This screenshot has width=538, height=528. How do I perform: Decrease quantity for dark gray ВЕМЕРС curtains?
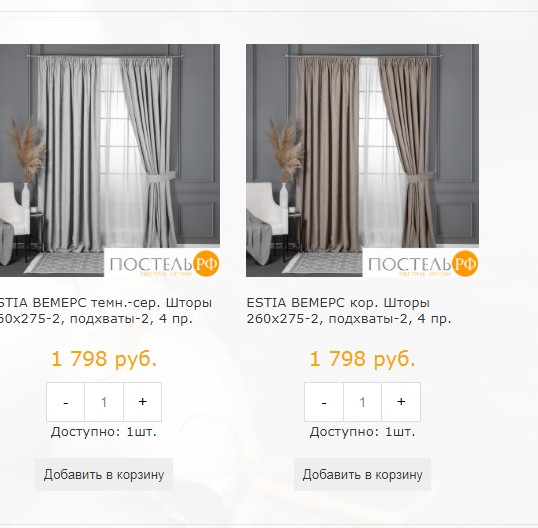(66, 402)
